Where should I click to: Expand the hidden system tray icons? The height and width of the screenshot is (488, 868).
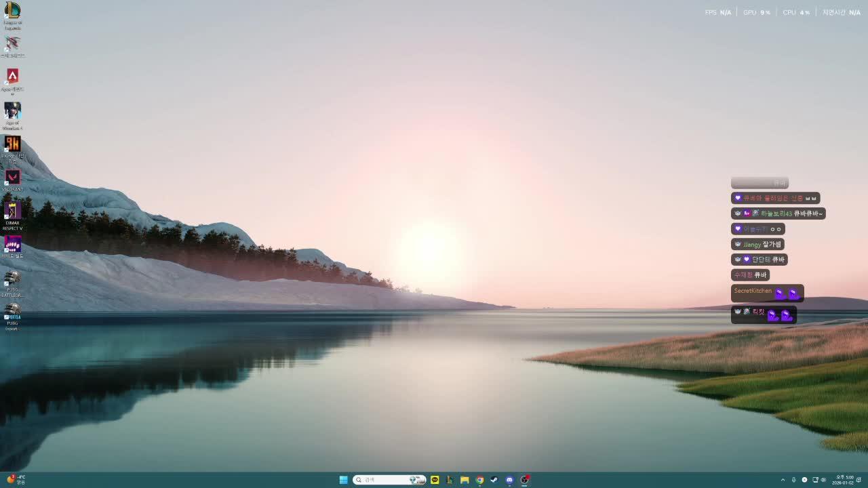783,480
